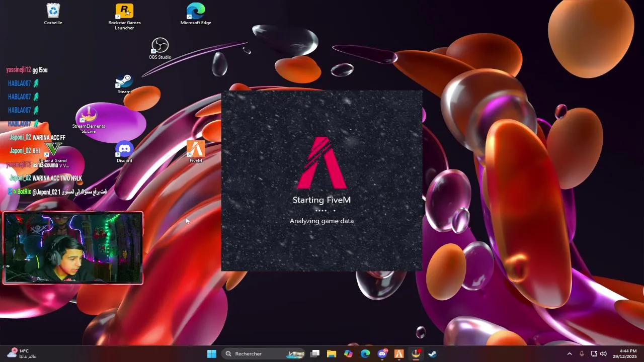Click the FiveM logo in splash window
The width and height of the screenshot is (644, 362).
point(322,162)
